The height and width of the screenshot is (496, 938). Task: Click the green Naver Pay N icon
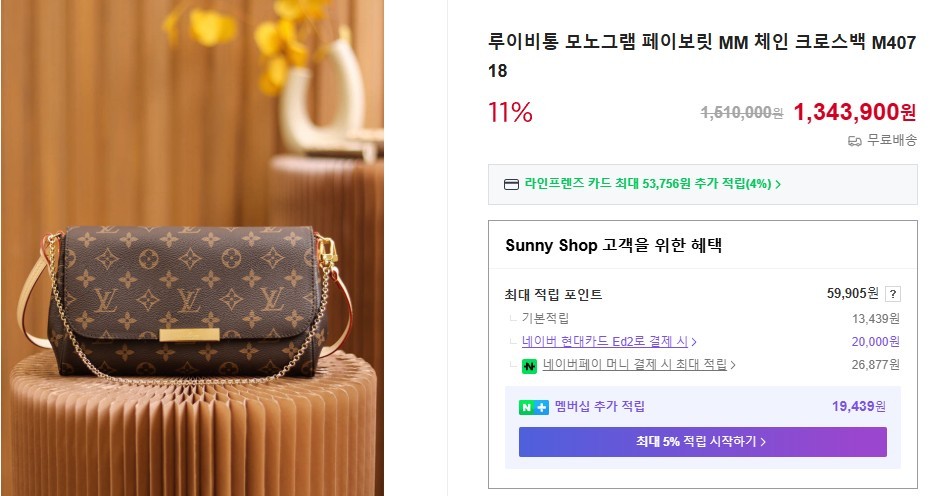click(x=529, y=366)
